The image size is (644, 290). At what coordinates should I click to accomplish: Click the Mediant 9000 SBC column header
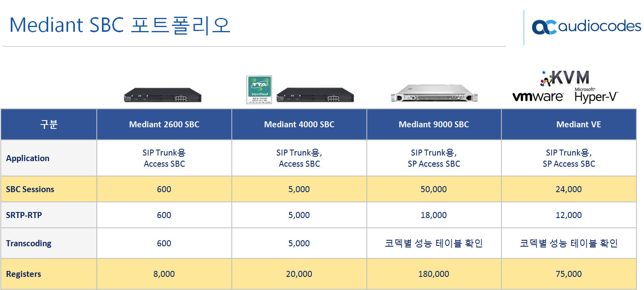pos(434,125)
